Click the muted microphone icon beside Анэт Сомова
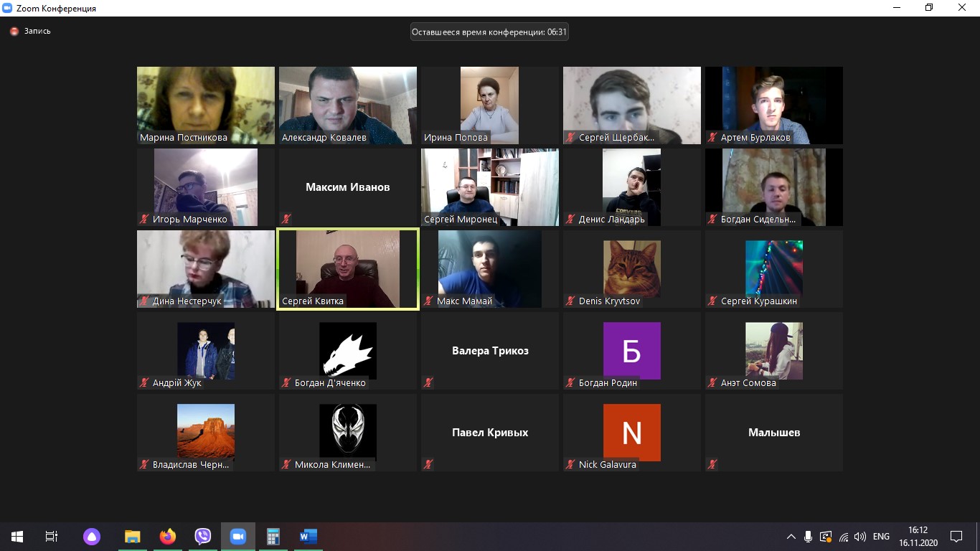 (x=713, y=383)
